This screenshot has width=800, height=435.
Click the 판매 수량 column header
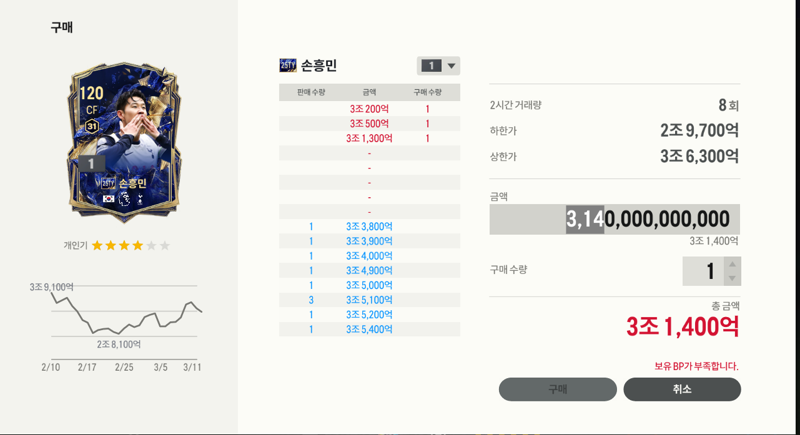click(x=311, y=92)
